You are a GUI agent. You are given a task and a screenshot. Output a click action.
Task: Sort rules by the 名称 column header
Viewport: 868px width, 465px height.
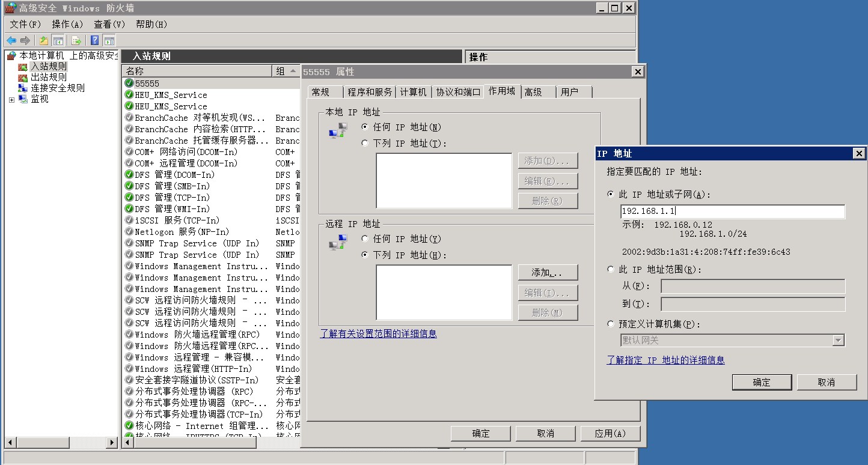[x=197, y=71]
